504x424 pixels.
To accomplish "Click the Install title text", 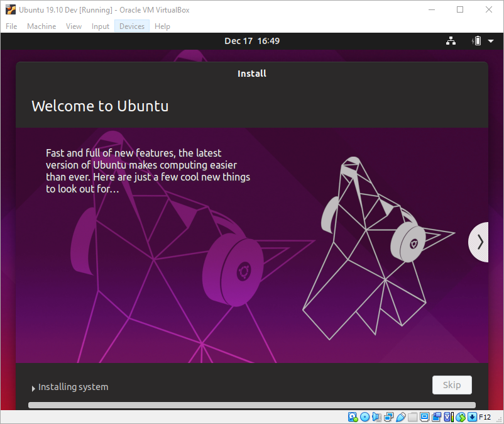I will (x=252, y=74).
